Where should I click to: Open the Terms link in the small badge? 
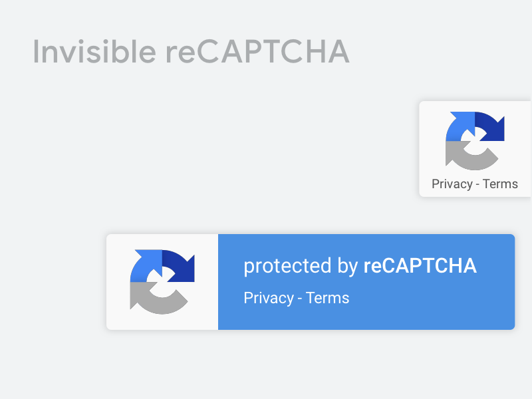(x=500, y=184)
